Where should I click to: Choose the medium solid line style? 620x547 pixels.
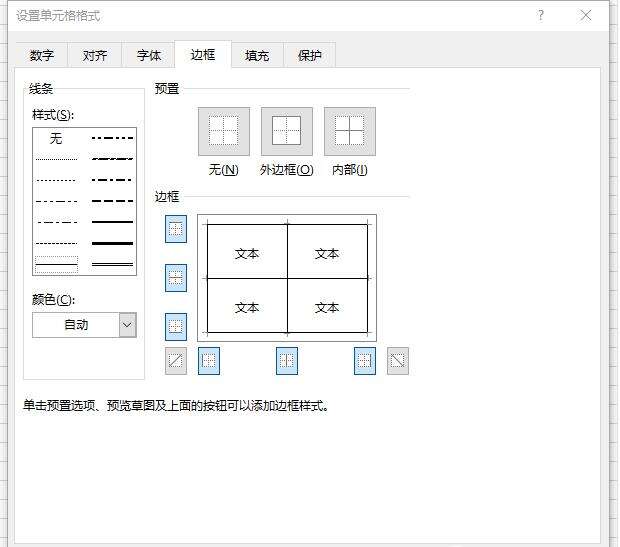[x=112, y=222]
